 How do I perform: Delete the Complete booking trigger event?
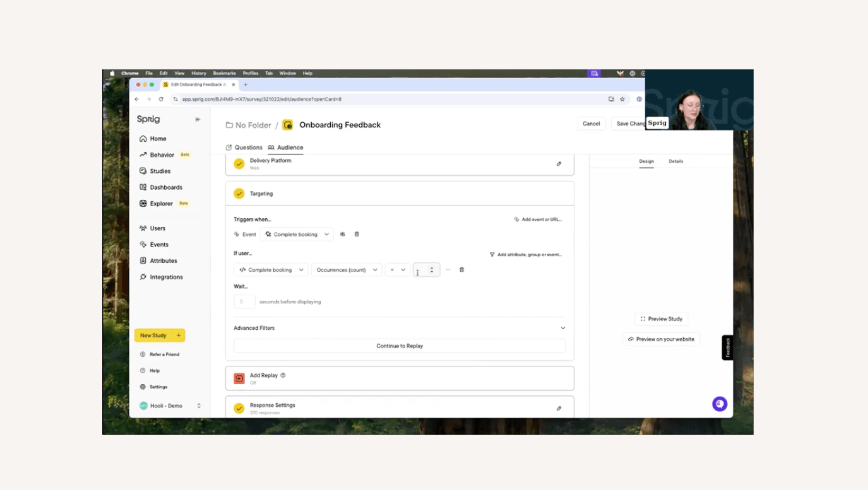pyautogui.click(x=357, y=235)
